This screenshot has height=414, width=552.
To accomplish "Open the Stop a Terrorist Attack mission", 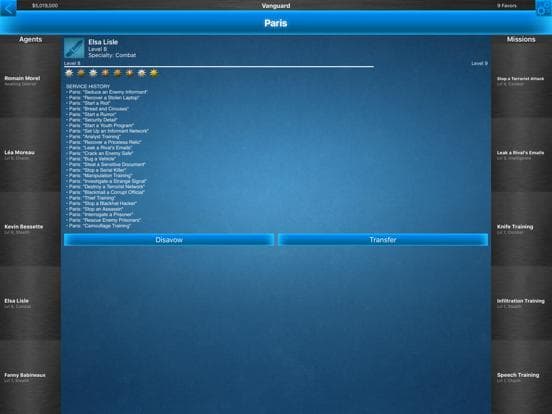I will (x=522, y=81).
